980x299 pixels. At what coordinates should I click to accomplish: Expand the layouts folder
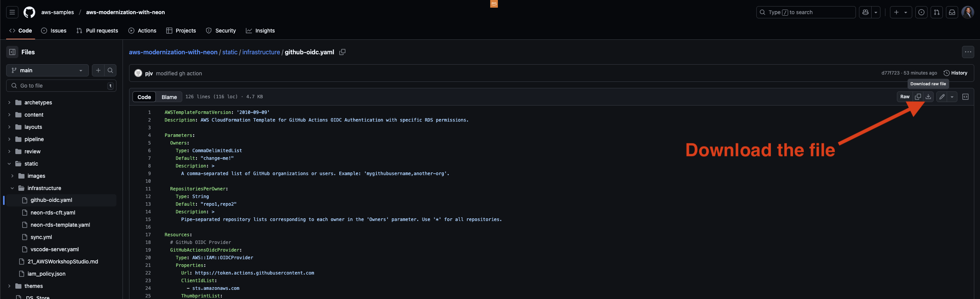(x=9, y=127)
